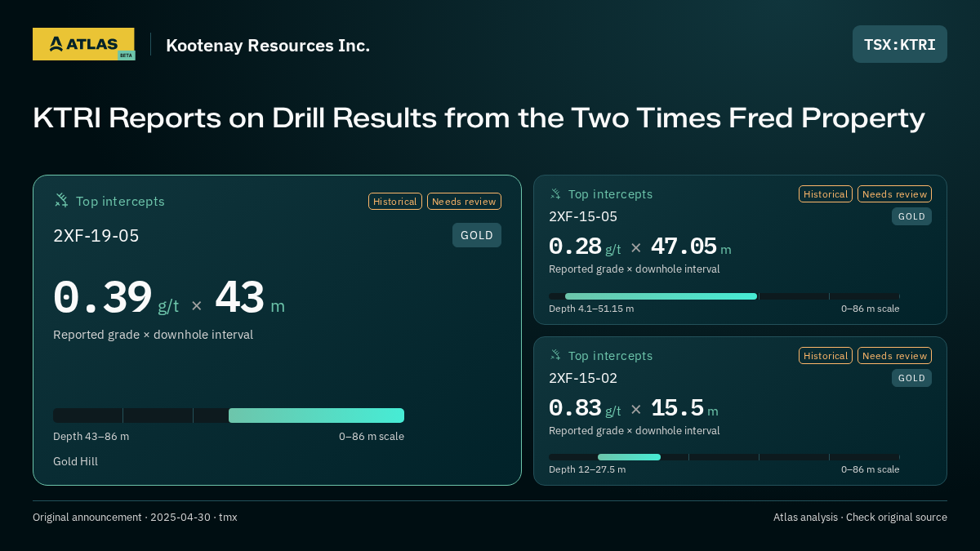Click GOLD badge on 2XF-19-05 card
The height and width of the screenshot is (551, 980).
click(477, 235)
